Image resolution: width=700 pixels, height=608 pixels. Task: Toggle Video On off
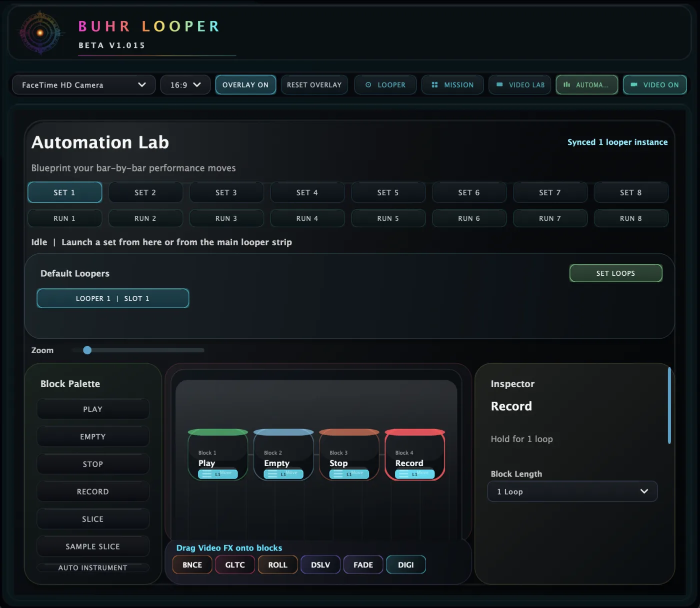coord(654,85)
